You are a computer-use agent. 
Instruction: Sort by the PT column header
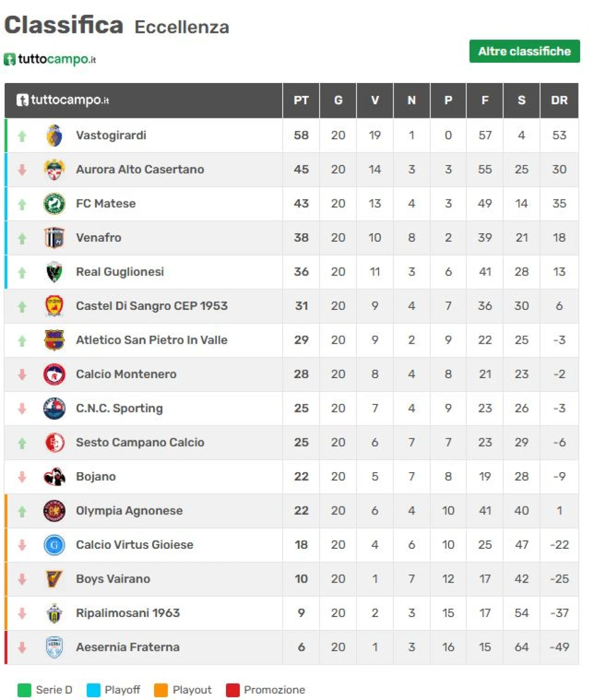point(301,100)
